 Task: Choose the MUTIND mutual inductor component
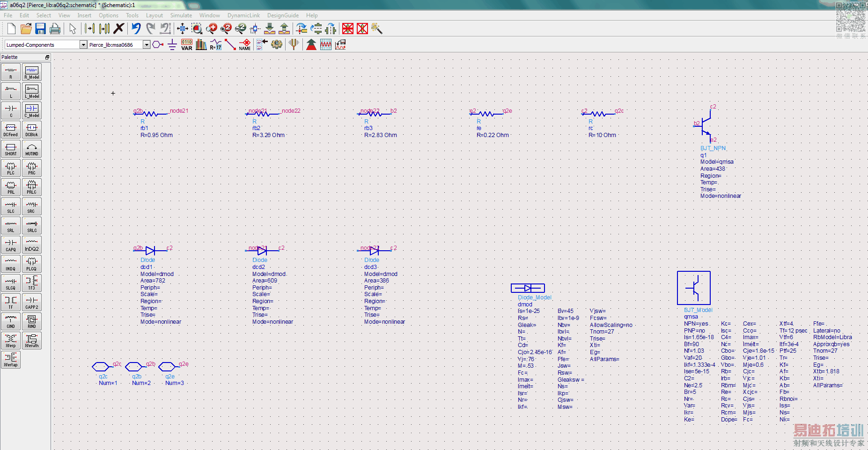pyautogui.click(x=32, y=149)
